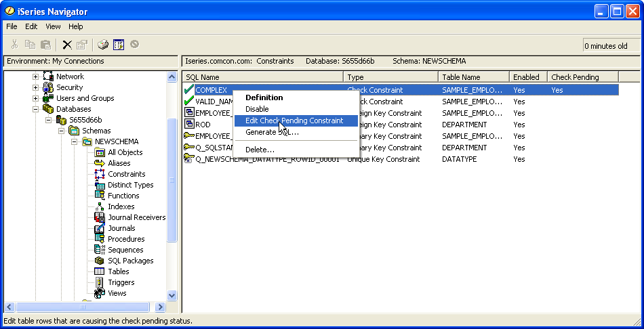Collapse the NEWSCHEMA tree node
The image size is (644, 329).
[75, 142]
